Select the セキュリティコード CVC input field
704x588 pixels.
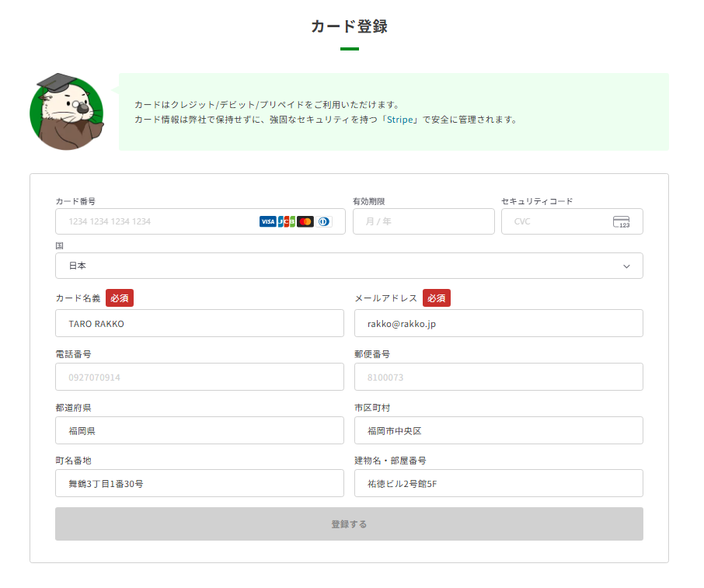coord(559,221)
